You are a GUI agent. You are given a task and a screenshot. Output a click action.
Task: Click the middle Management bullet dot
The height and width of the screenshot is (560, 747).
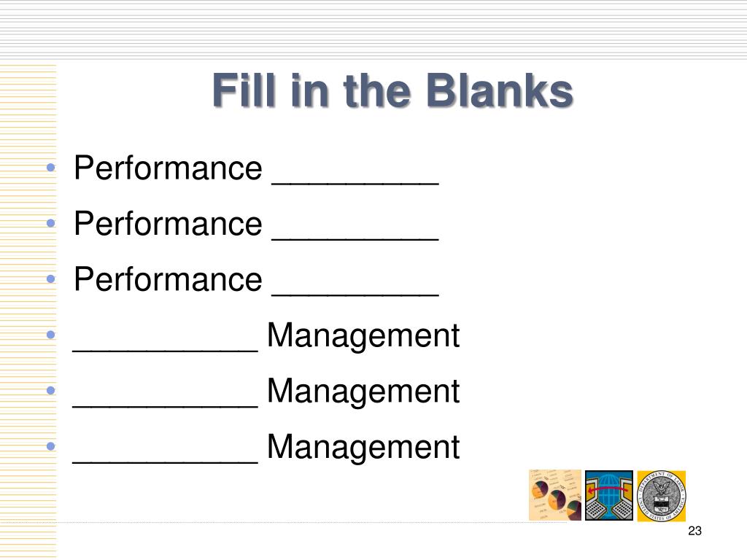tap(51, 391)
